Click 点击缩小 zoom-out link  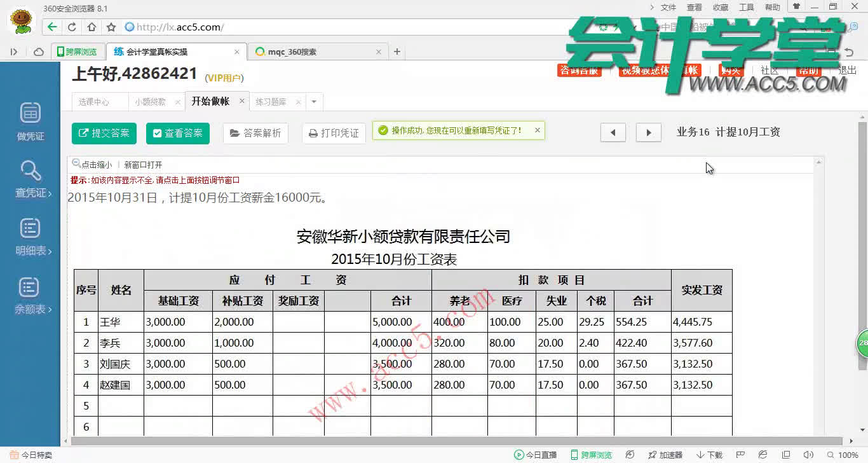[92, 164]
